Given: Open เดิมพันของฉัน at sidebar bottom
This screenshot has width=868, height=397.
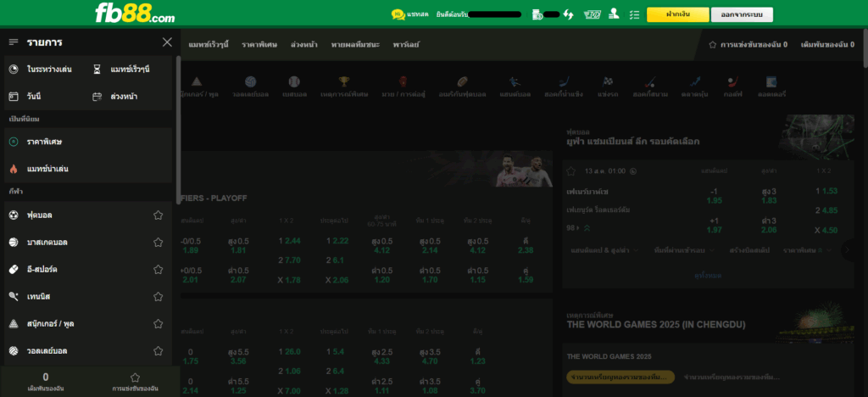Looking at the screenshot, I should (46, 382).
